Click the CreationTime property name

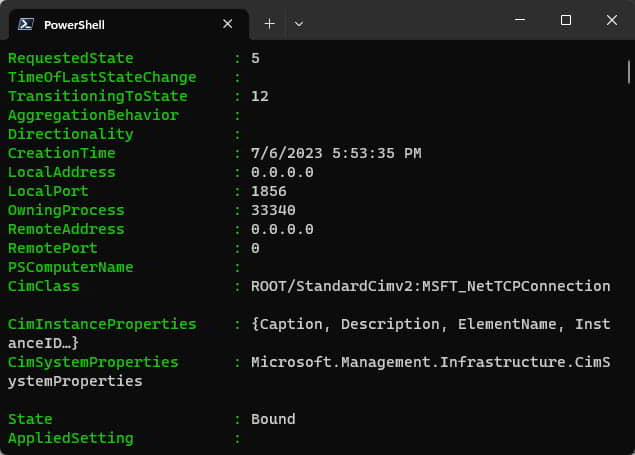coord(62,153)
